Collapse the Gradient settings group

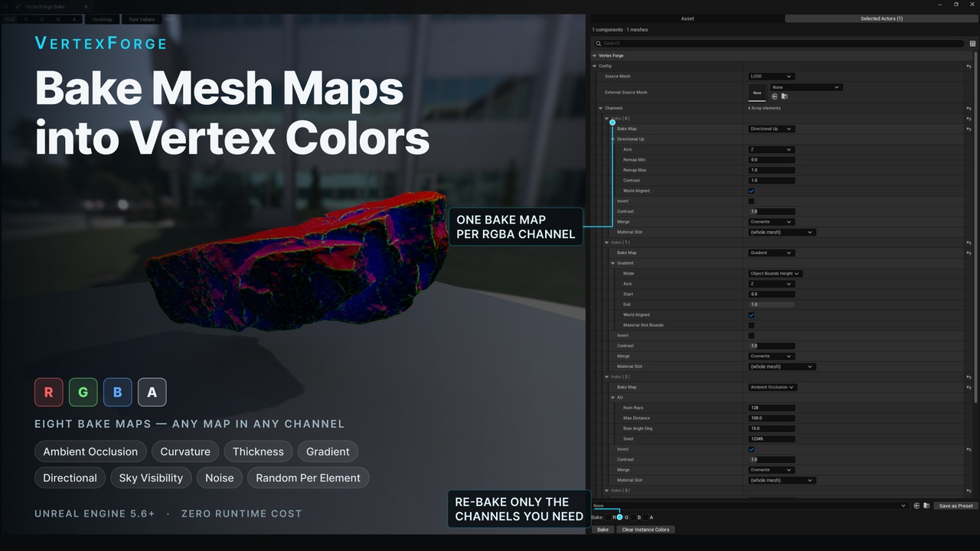(613, 263)
